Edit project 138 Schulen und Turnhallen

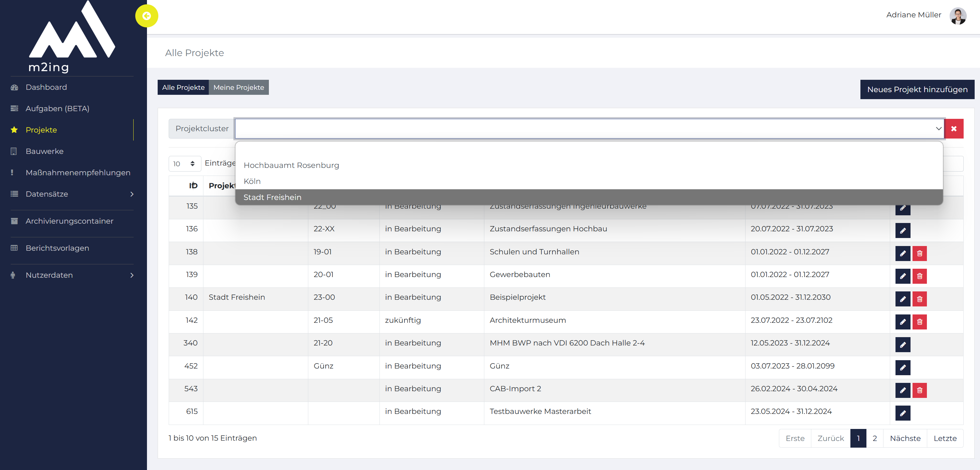coord(903,253)
